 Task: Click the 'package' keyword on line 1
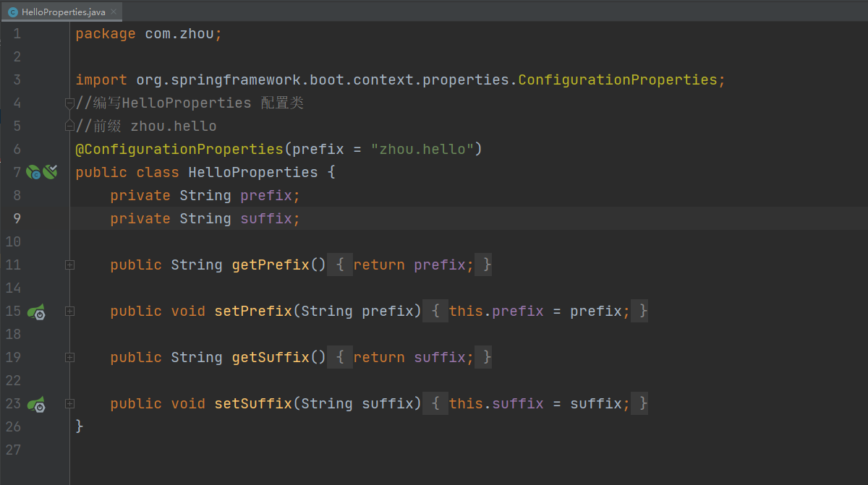click(106, 34)
